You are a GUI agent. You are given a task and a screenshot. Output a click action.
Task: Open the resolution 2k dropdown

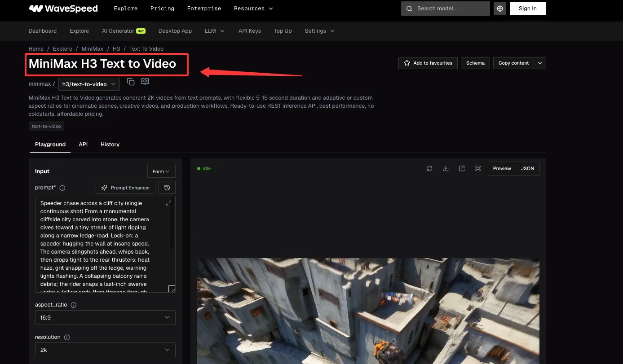pos(105,350)
